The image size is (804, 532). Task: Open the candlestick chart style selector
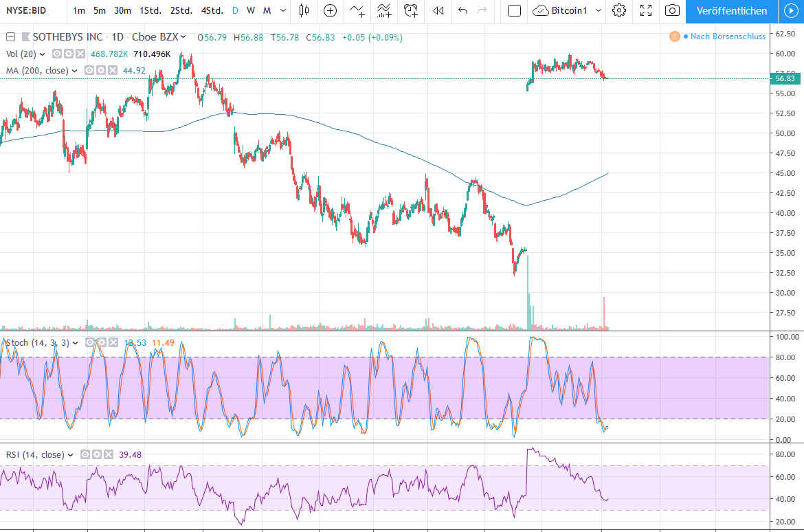(x=304, y=10)
